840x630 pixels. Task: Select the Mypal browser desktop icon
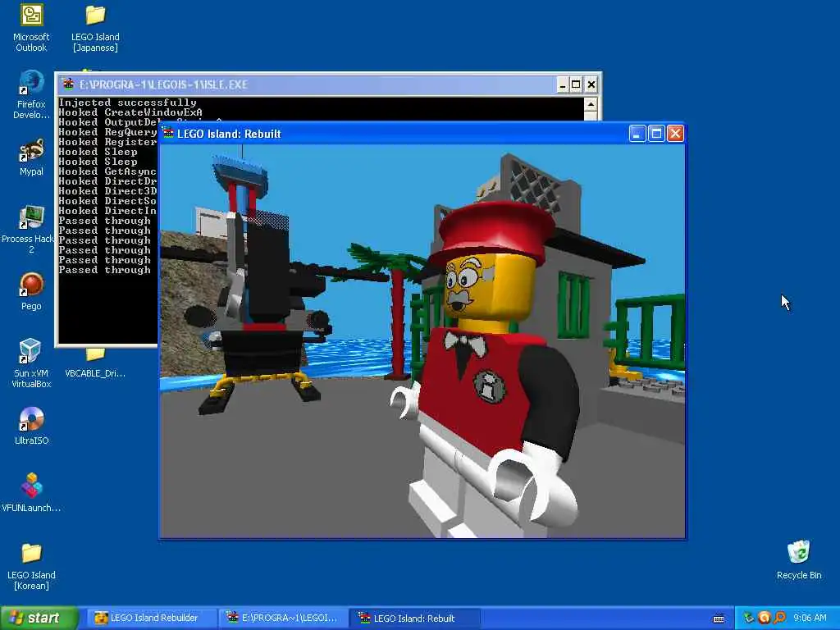click(31, 157)
